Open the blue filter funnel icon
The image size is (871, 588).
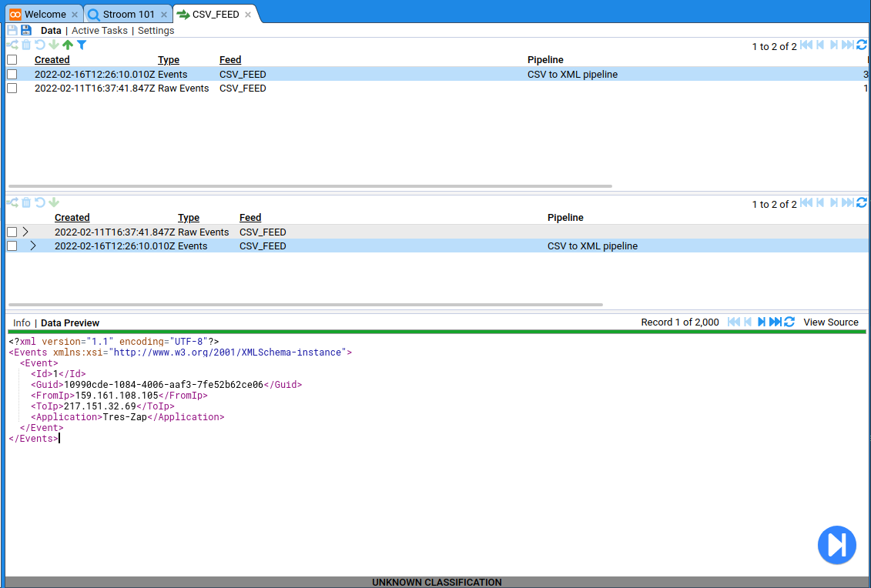pos(82,45)
